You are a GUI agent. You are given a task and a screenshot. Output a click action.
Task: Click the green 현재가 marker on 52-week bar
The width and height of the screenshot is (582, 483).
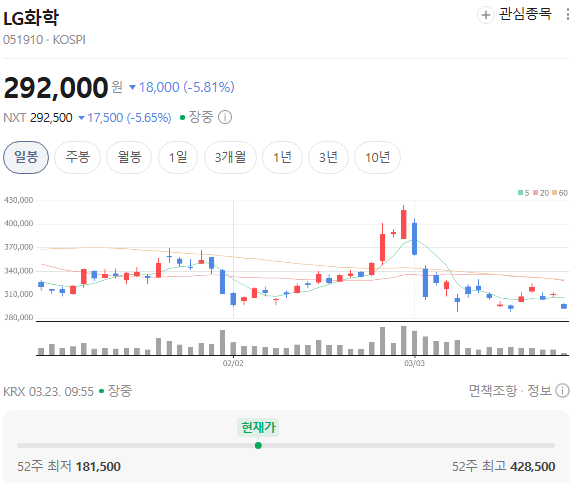pos(258,446)
